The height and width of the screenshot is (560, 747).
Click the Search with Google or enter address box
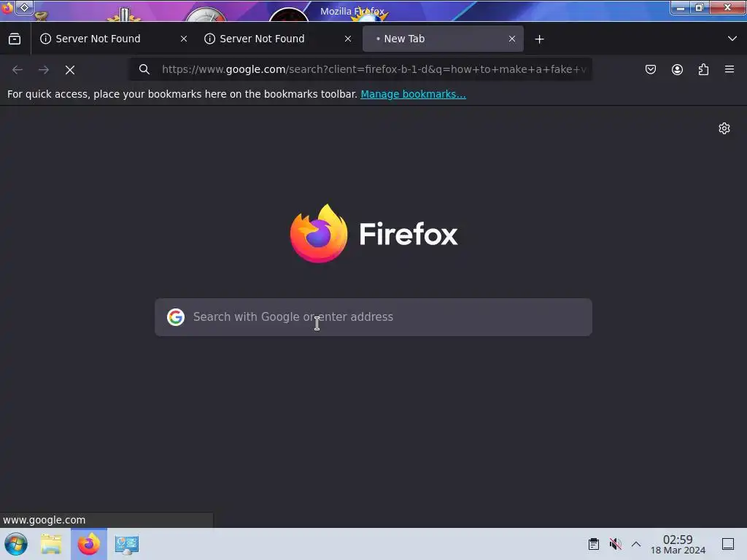pos(373,317)
